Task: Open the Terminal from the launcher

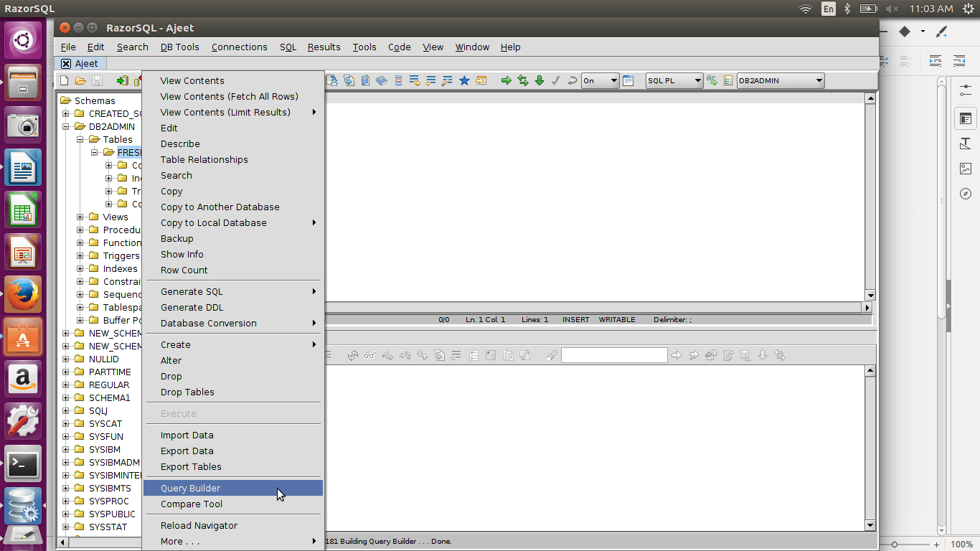Action: [23, 464]
